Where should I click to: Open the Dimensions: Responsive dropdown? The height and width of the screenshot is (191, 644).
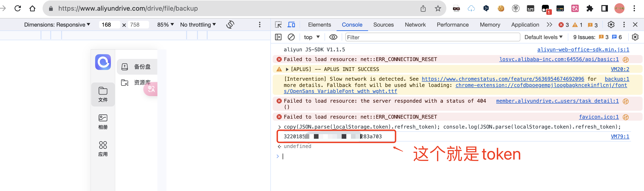[57, 25]
